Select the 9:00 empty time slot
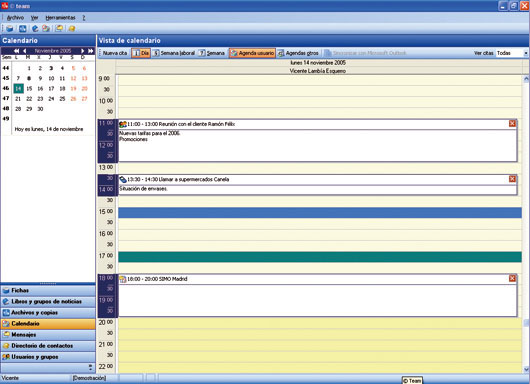530x384 pixels. tap(320, 80)
